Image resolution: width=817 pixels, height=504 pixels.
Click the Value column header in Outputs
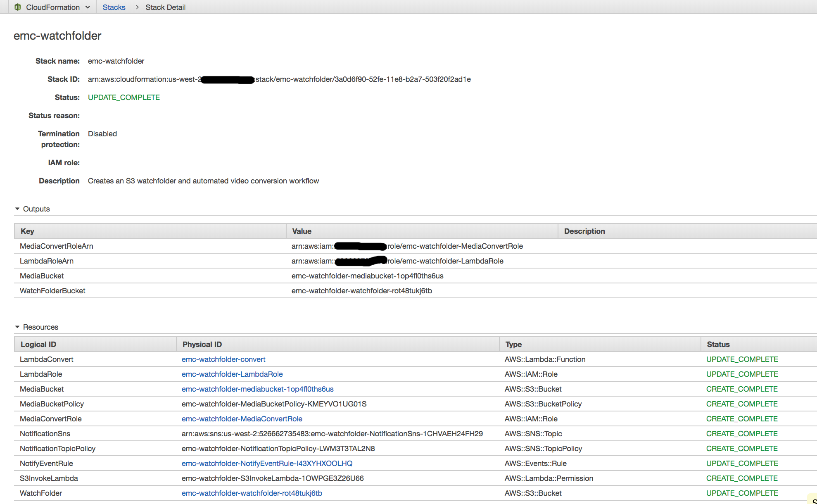[x=422, y=231]
